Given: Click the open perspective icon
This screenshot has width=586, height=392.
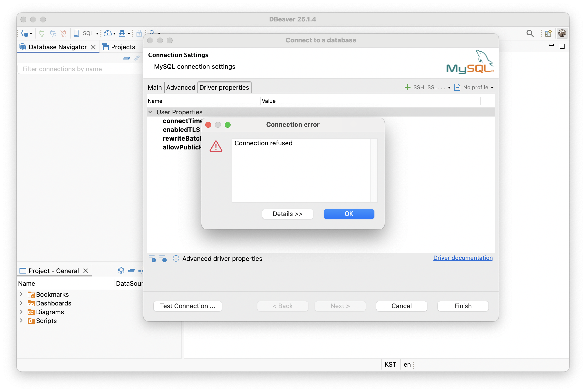Looking at the screenshot, I should (548, 33).
